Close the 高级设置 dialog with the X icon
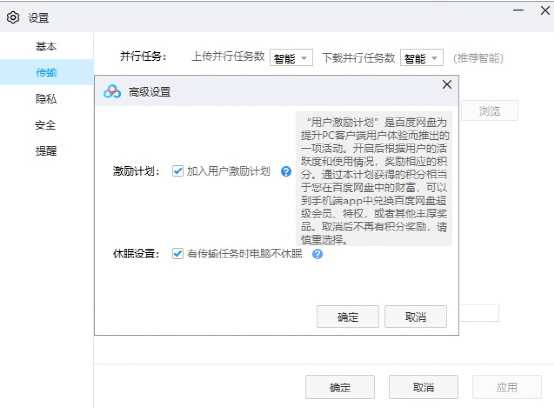The height and width of the screenshot is (408, 554). (447, 84)
